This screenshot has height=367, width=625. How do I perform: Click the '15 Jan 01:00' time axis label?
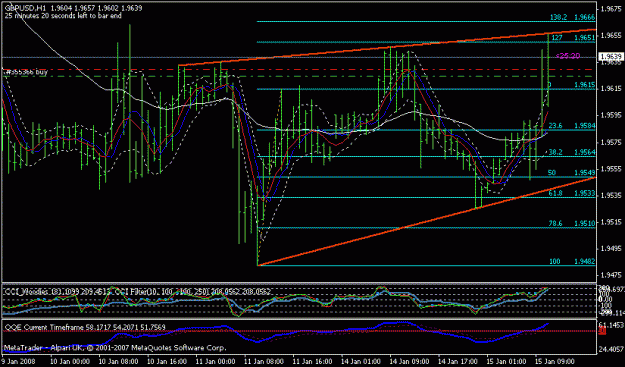507,361
